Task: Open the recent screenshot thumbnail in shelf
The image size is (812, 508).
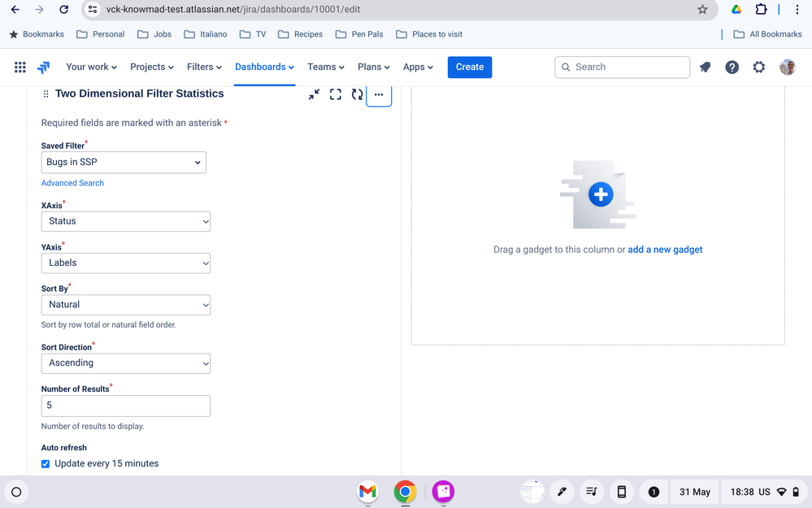Action: tap(532, 492)
